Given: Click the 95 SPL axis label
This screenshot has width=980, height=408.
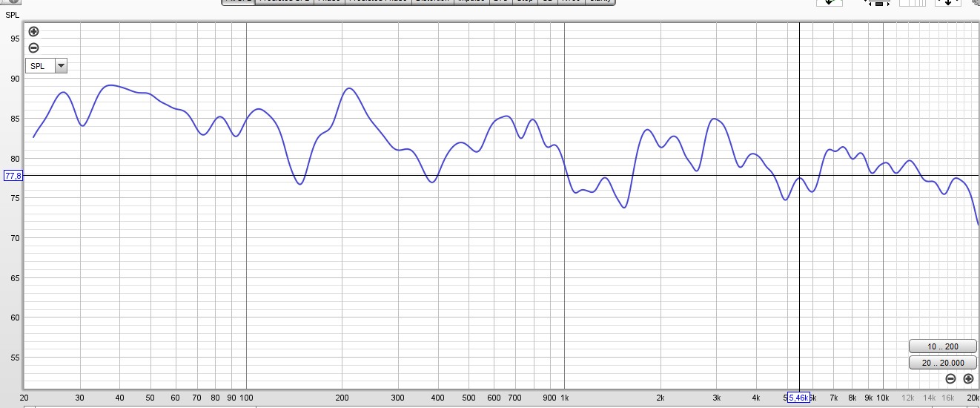Looking at the screenshot, I should (x=15, y=39).
